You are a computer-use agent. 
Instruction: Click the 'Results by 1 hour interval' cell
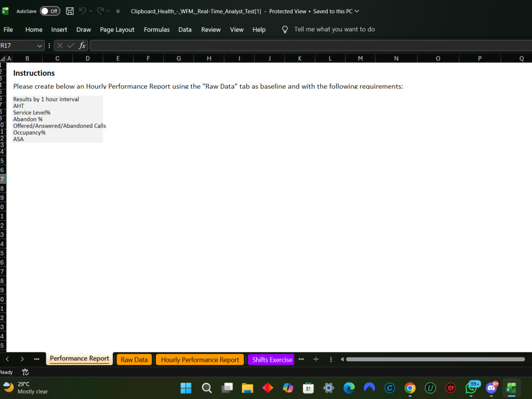[46, 99]
